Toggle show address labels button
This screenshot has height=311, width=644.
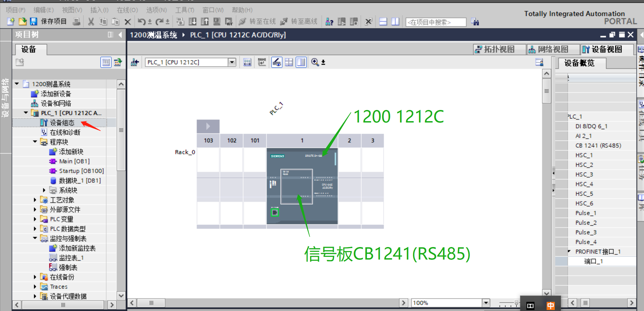click(277, 62)
